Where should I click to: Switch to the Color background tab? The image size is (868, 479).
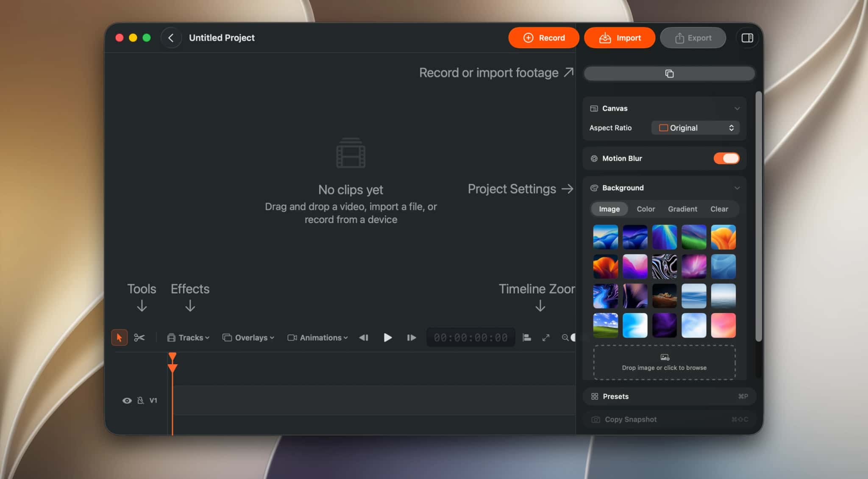coord(645,209)
